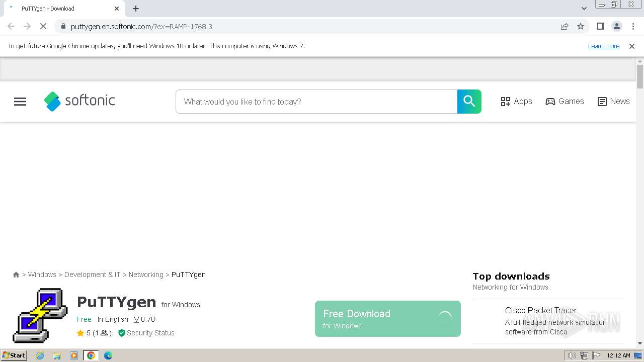Share this page icon

(x=565, y=26)
